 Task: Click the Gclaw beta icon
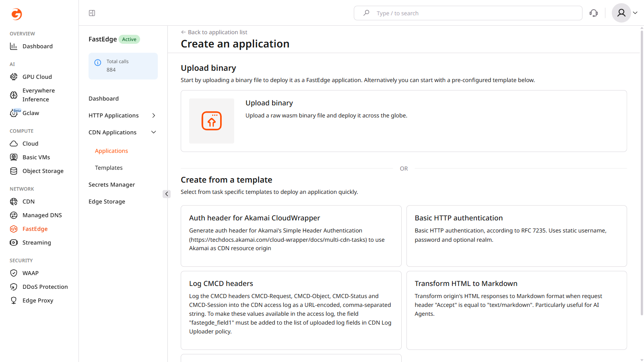click(14, 113)
